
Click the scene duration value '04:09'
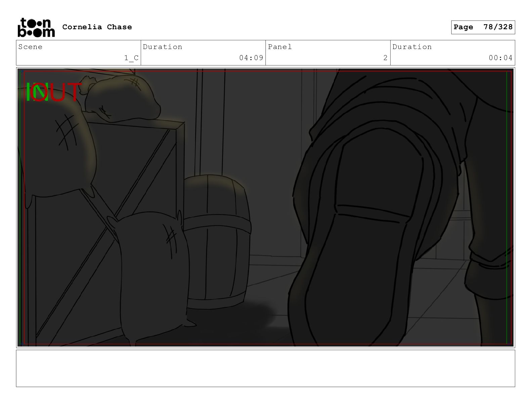click(251, 58)
